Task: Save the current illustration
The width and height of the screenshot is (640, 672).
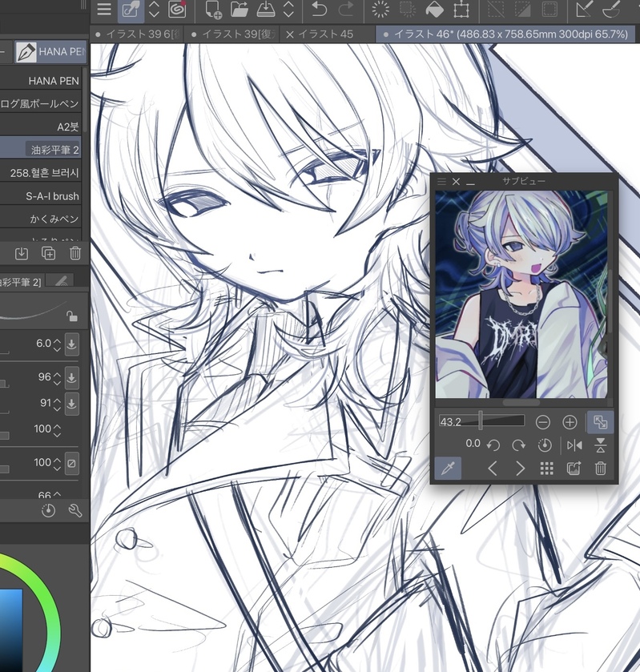Action: click(x=266, y=9)
